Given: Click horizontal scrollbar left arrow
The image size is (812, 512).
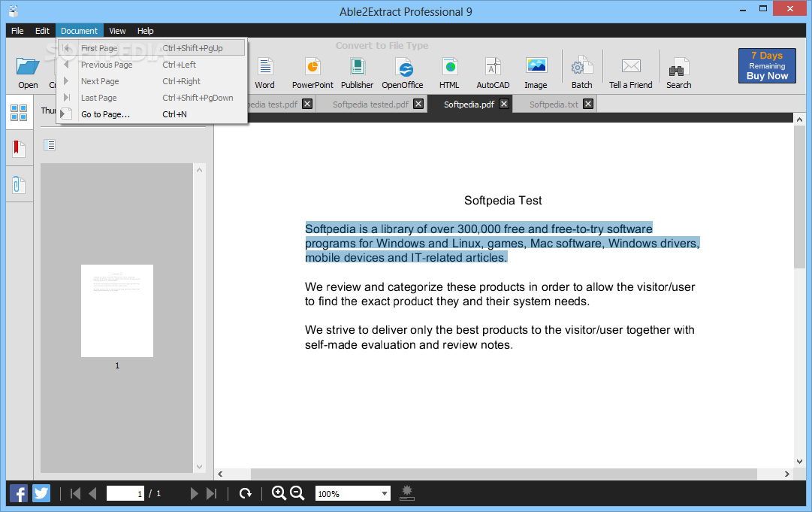Looking at the screenshot, I should click(x=221, y=474).
